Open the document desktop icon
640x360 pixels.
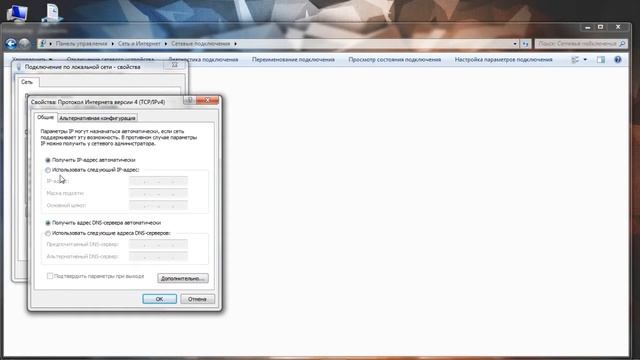(52, 13)
